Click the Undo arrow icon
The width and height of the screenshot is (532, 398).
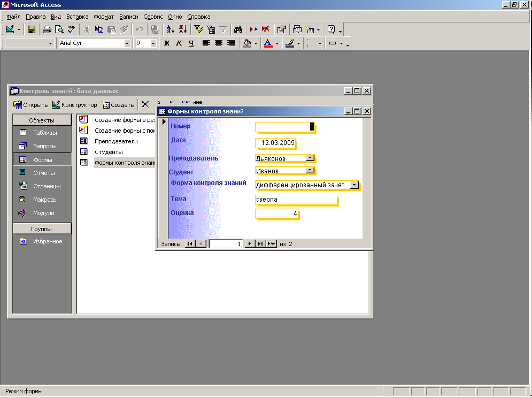(140, 29)
